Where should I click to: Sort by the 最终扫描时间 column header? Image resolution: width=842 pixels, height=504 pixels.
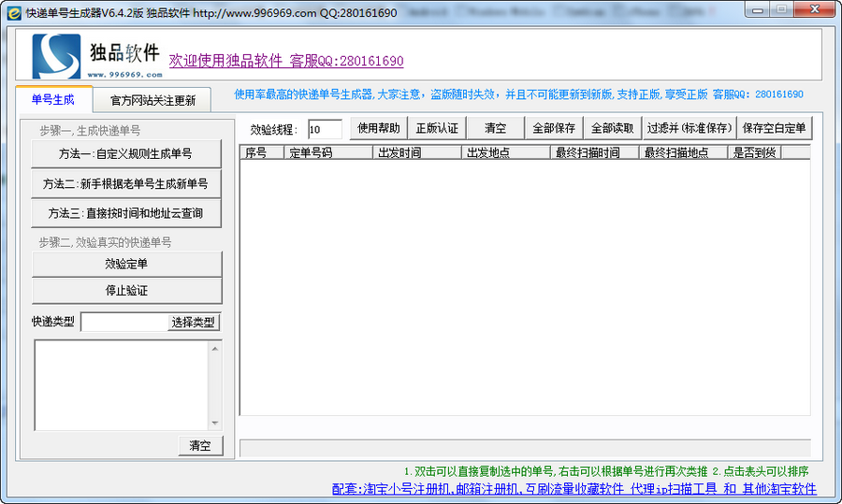tap(594, 152)
